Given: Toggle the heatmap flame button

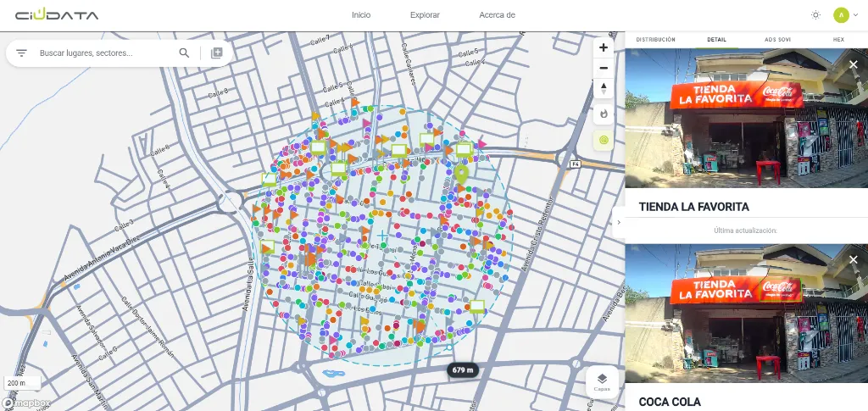Looking at the screenshot, I should click(604, 114).
